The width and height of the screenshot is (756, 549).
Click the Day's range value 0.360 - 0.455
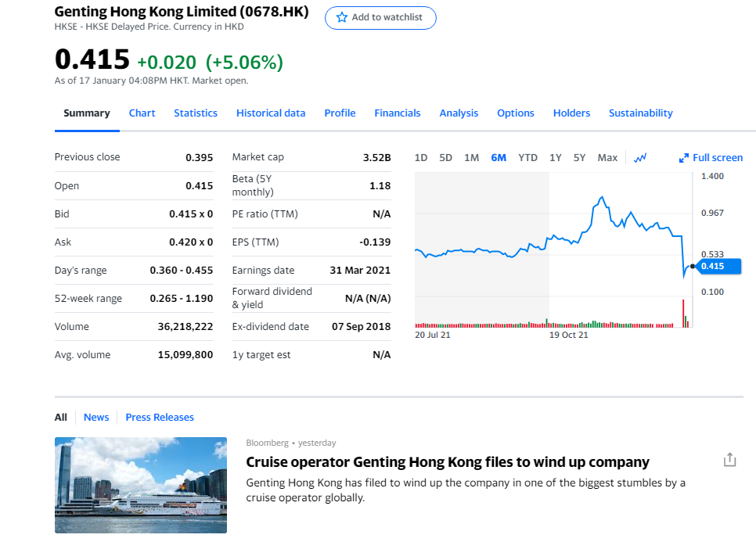coord(182,270)
